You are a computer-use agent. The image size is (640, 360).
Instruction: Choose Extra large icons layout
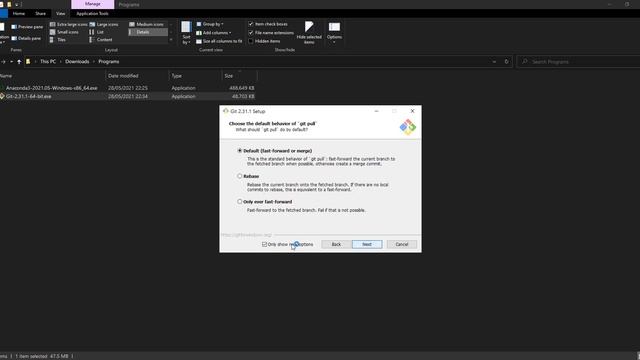69,24
